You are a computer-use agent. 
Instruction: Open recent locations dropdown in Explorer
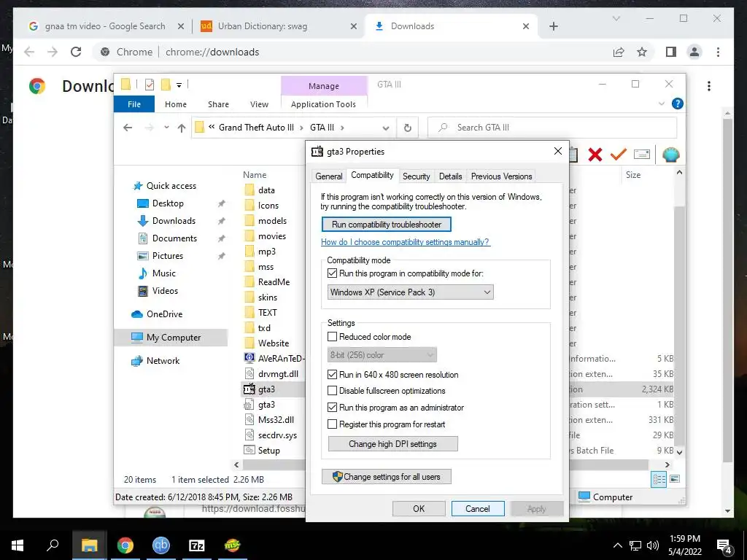coord(166,128)
